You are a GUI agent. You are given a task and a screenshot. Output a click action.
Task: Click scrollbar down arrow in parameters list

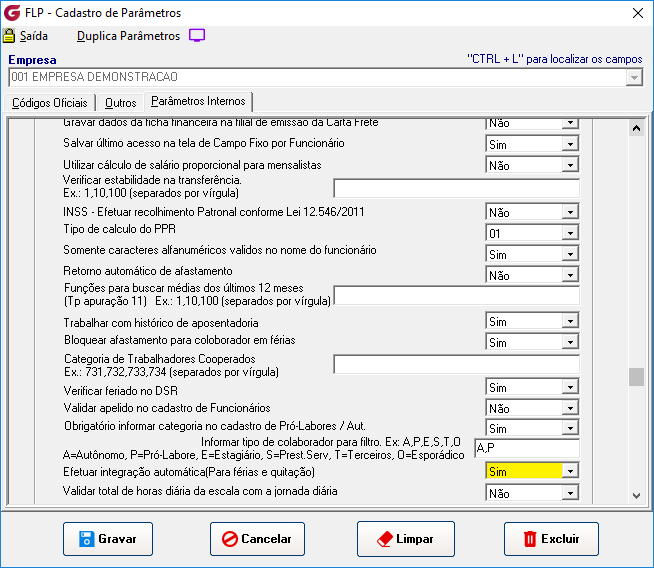pos(636,495)
